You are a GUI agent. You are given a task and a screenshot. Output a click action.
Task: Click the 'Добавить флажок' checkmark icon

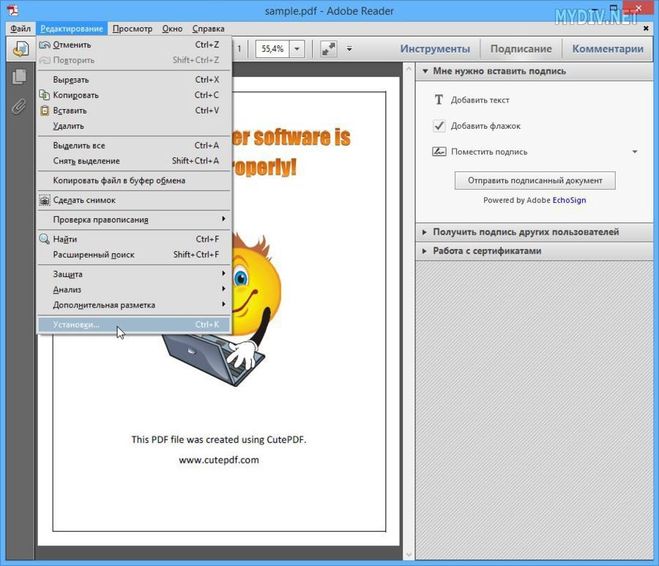point(439,126)
